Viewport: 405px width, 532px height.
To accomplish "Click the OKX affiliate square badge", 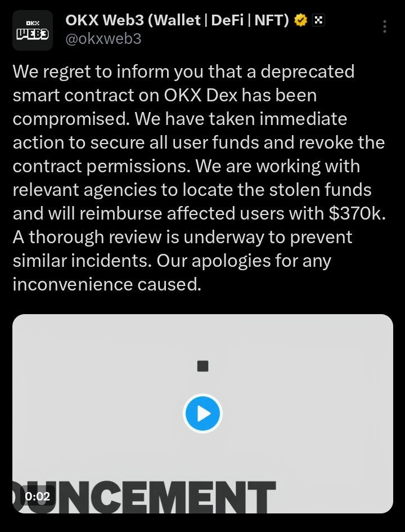I will click(x=318, y=21).
